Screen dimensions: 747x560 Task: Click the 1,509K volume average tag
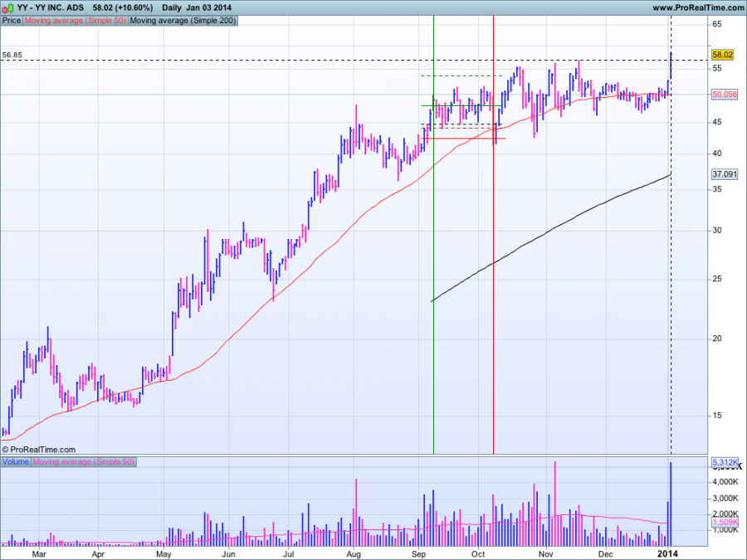point(725,523)
